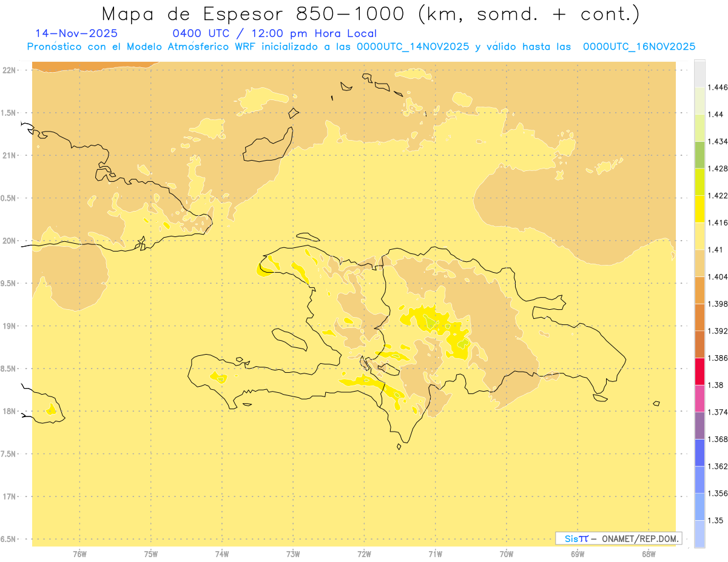Select the date label '14-Nov-2025'
This screenshot has width=728, height=562.
pos(76,33)
